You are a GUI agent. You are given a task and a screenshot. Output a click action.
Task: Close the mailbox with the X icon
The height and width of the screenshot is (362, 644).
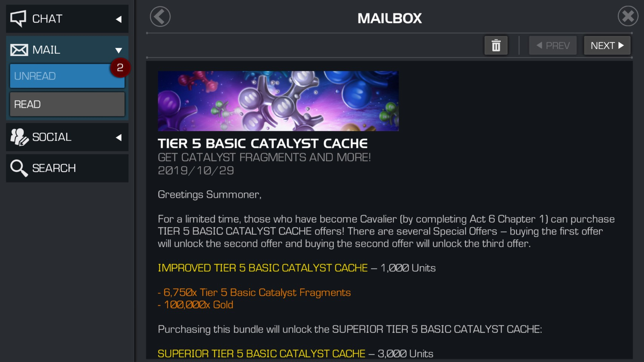point(628,16)
